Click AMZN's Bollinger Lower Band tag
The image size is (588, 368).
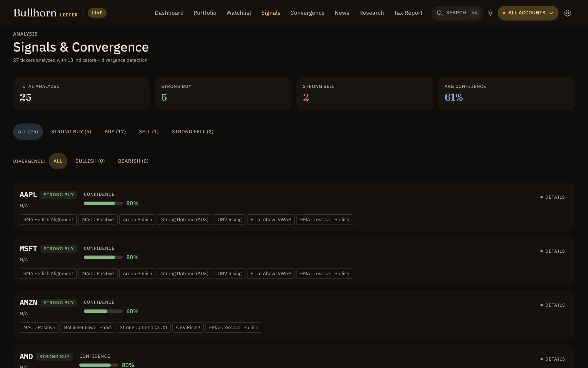pos(87,327)
